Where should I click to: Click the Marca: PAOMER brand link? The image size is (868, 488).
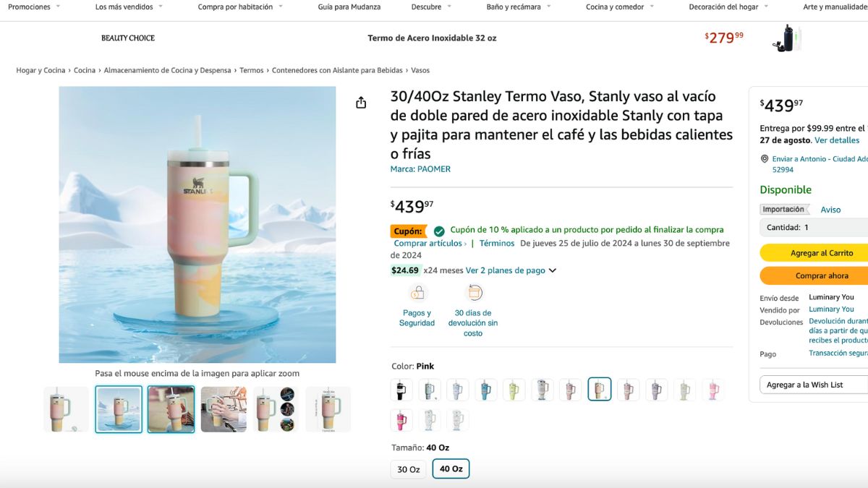coord(420,169)
